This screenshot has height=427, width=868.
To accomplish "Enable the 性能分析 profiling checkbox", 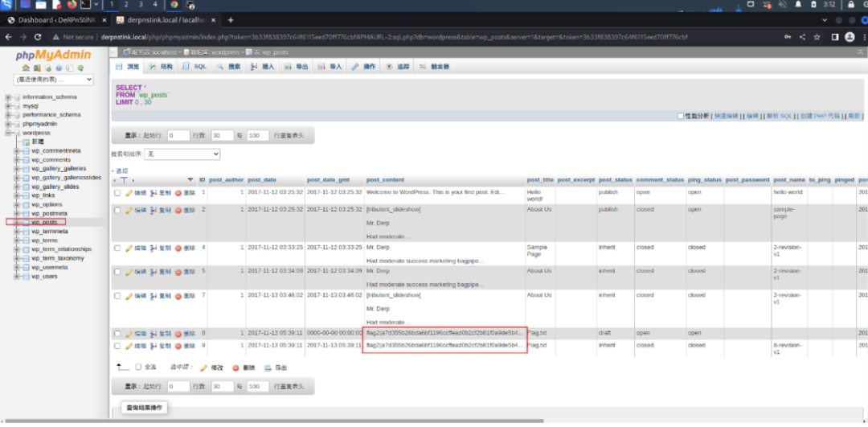I will (x=681, y=117).
